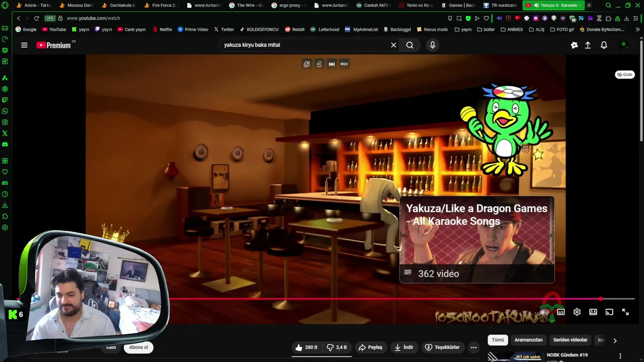Switch to Tenki no Ko tab

pos(415,6)
